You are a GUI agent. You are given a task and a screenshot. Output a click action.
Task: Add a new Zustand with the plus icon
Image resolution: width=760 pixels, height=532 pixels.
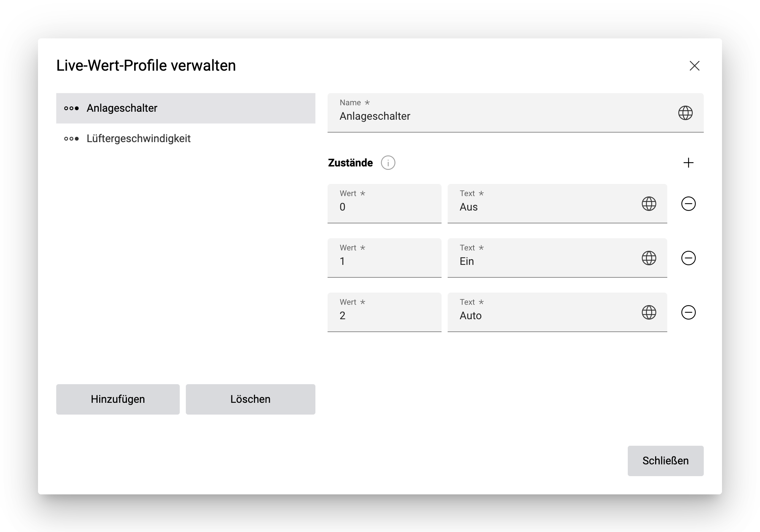click(689, 162)
